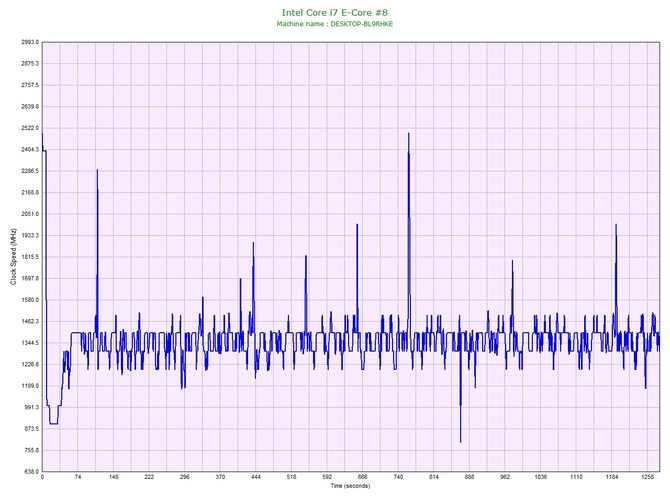Viewport: 670px width, 503px height.
Task: Click the 755.8 y-axis value
Action: click(x=31, y=450)
